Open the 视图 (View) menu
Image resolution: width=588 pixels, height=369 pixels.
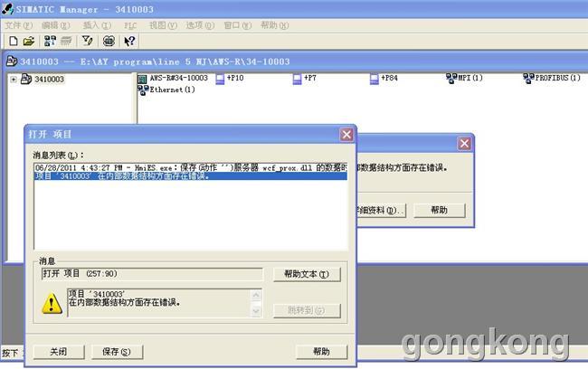tap(163, 25)
